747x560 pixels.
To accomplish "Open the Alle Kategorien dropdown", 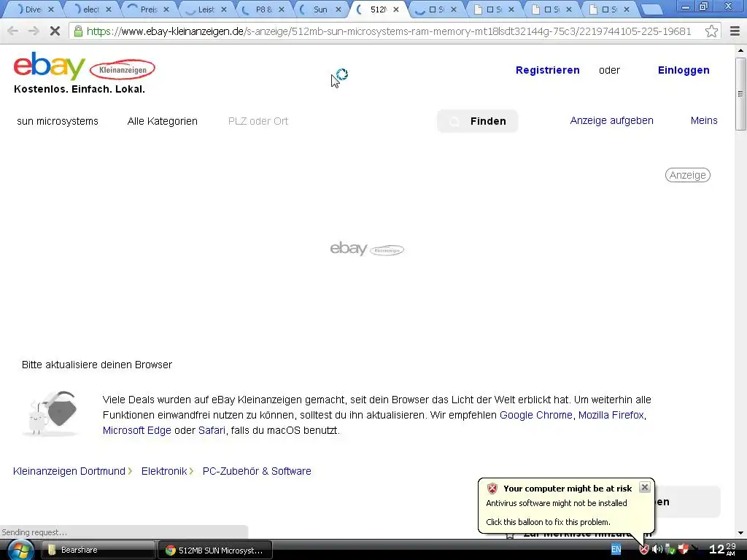I will point(163,122).
